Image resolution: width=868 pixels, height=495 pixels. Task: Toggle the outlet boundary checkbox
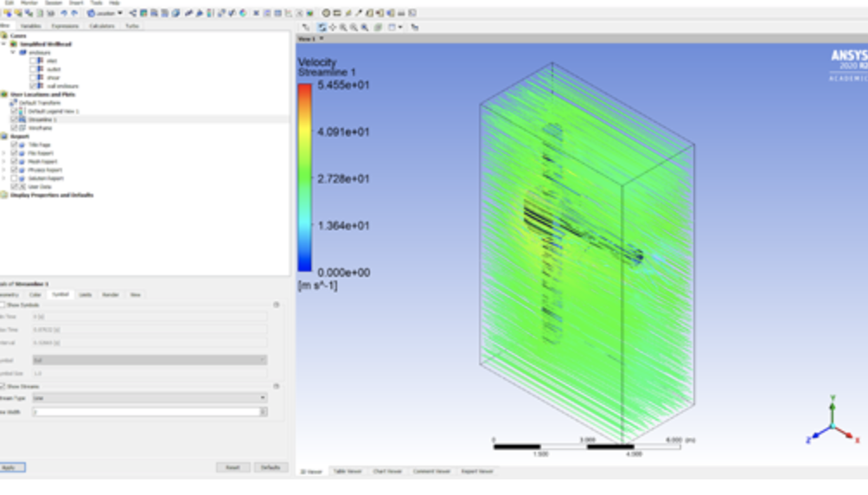pos(33,69)
